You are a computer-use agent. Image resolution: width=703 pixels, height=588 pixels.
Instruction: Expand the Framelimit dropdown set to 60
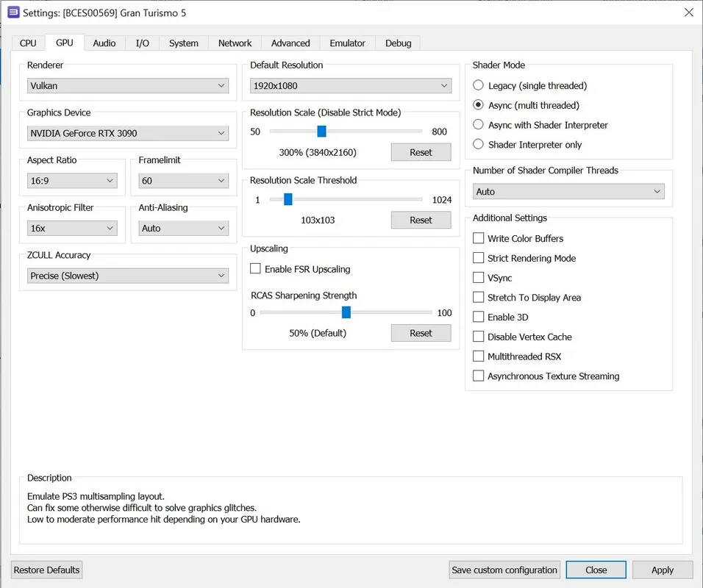(x=183, y=181)
